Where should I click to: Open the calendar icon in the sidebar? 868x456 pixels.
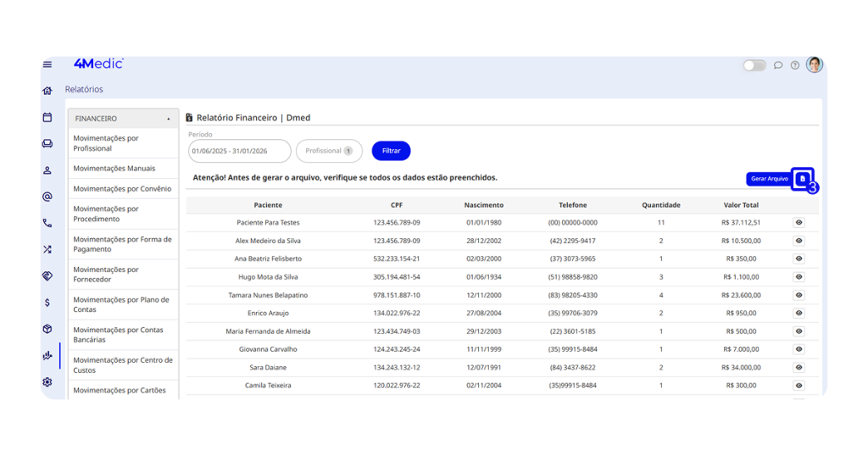(47, 118)
